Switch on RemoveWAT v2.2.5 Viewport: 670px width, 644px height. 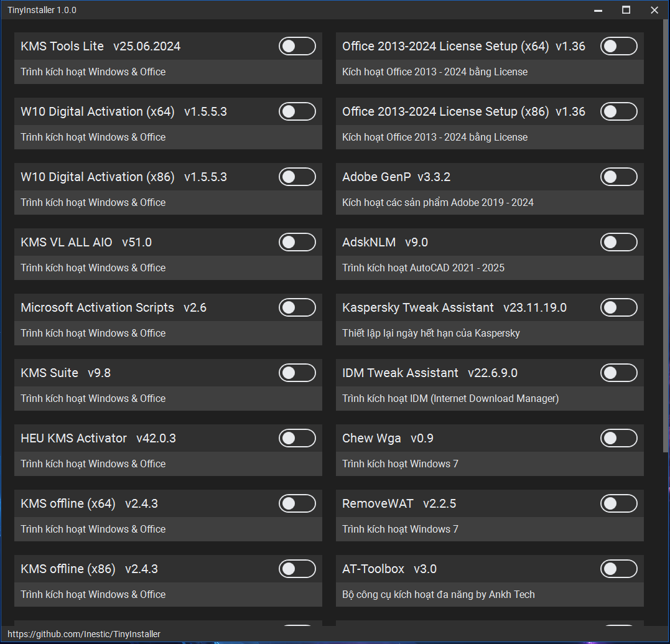[619, 504]
